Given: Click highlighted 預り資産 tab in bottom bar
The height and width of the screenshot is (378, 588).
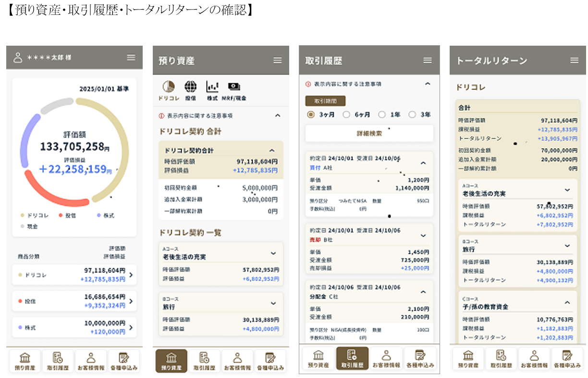Looking at the screenshot, I should [x=171, y=361].
